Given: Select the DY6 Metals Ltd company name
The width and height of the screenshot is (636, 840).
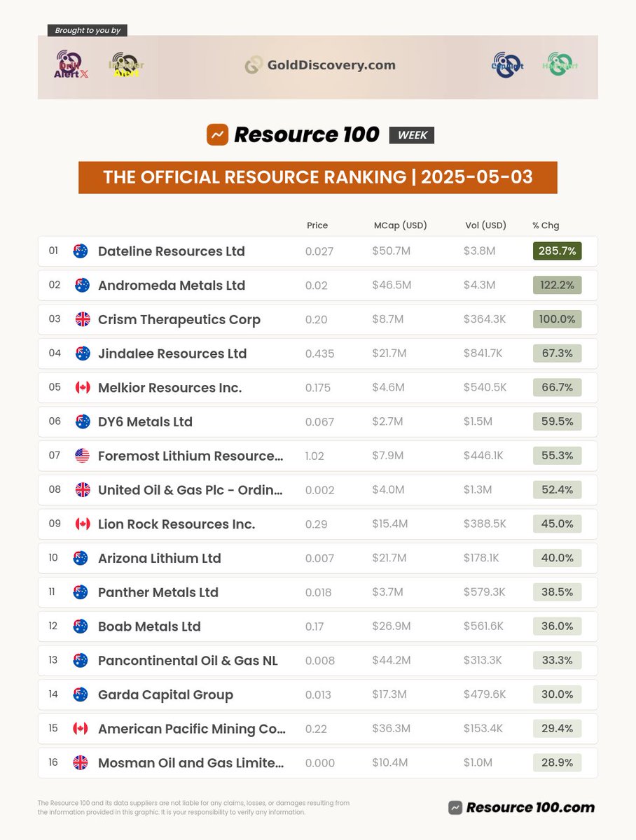Looking at the screenshot, I should click(145, 422).
